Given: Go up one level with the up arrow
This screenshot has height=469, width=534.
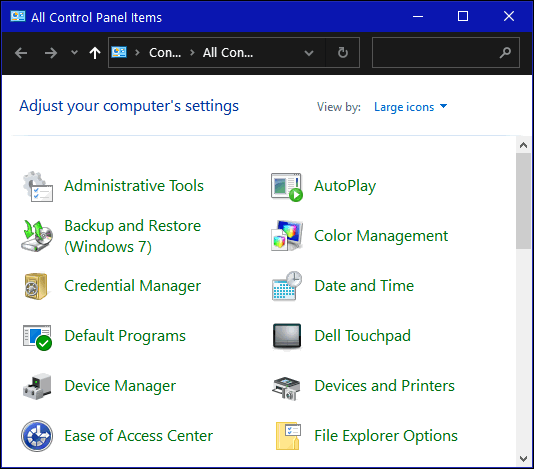Looking at the screenshot, I should 95,53.
